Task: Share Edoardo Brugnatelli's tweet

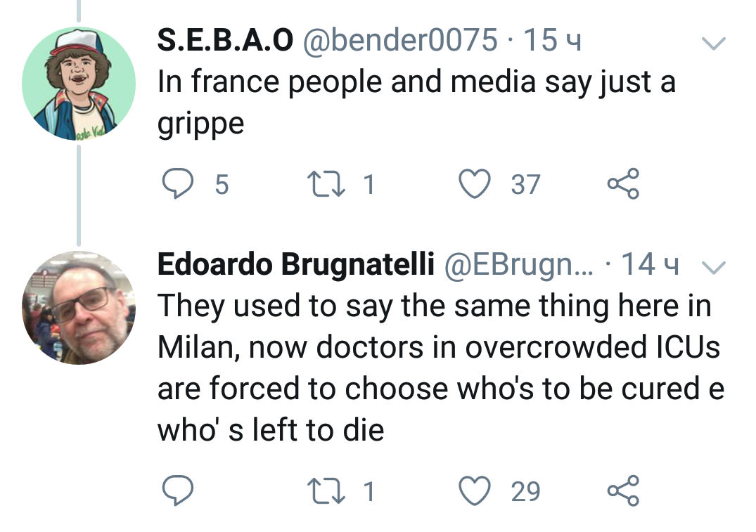Action: coord(623,491)
